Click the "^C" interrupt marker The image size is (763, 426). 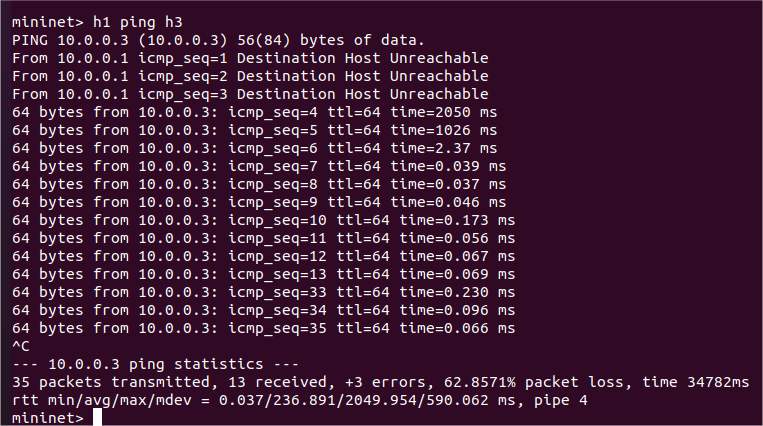click(21, 346)
